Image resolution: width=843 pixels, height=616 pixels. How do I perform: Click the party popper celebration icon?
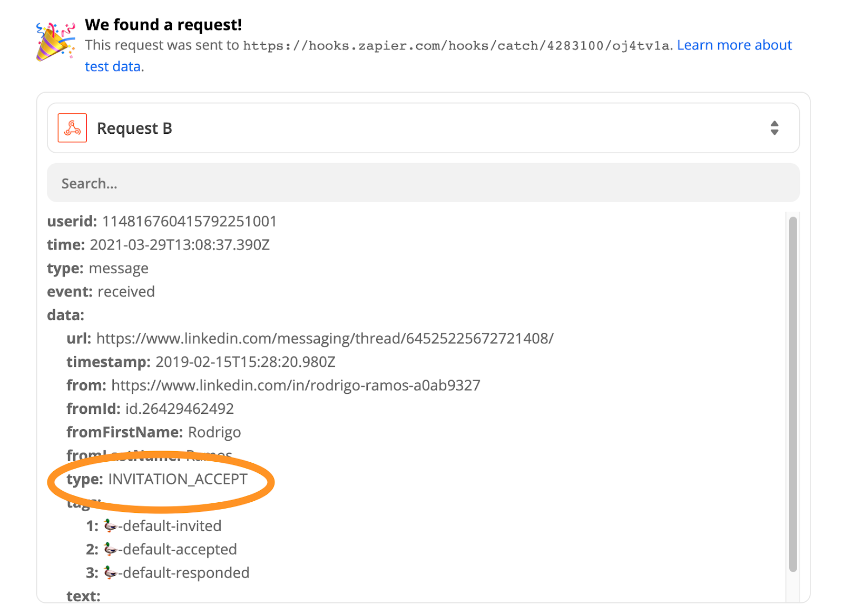coord(55,42)
